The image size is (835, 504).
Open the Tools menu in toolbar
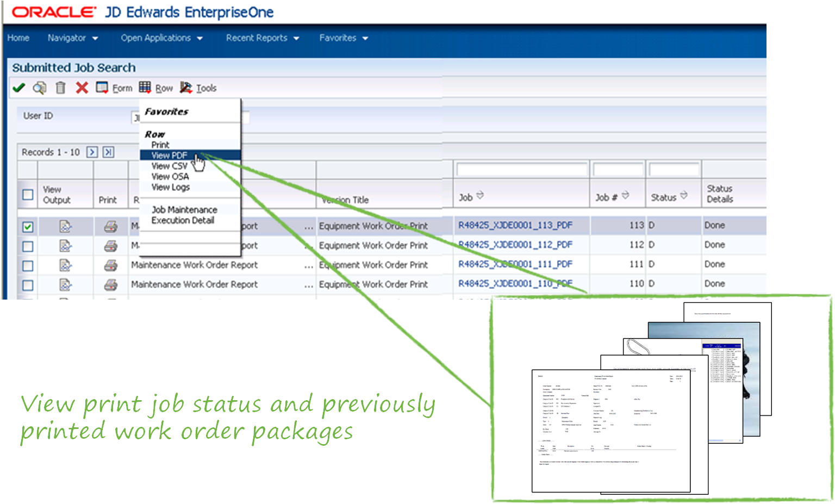[x=198, y=88]
